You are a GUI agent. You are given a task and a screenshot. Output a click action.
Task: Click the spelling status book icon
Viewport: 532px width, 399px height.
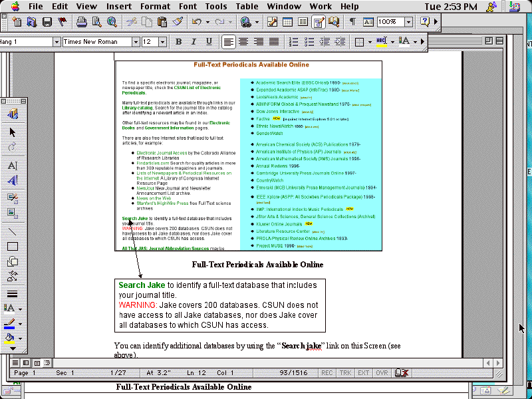(x=402, y=373)
